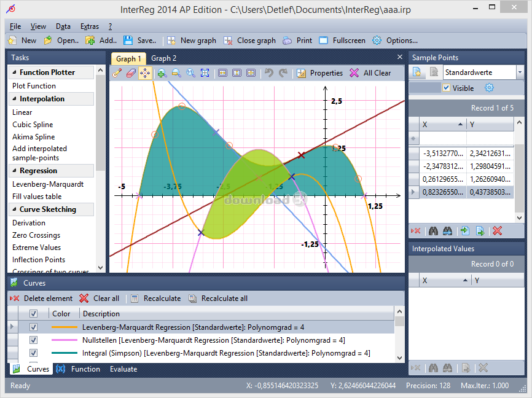Switch to the Graph 2 tab
532x398 pixels.
click(x=163, y=58)
